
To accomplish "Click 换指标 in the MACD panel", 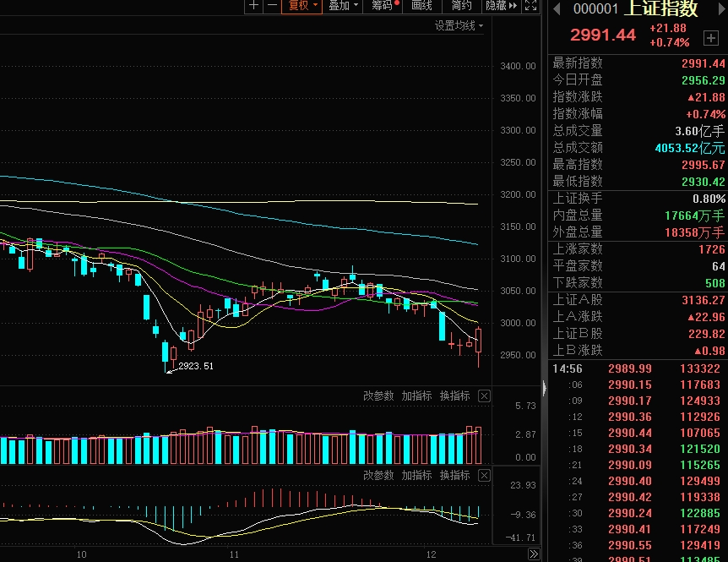I will 454,475.
